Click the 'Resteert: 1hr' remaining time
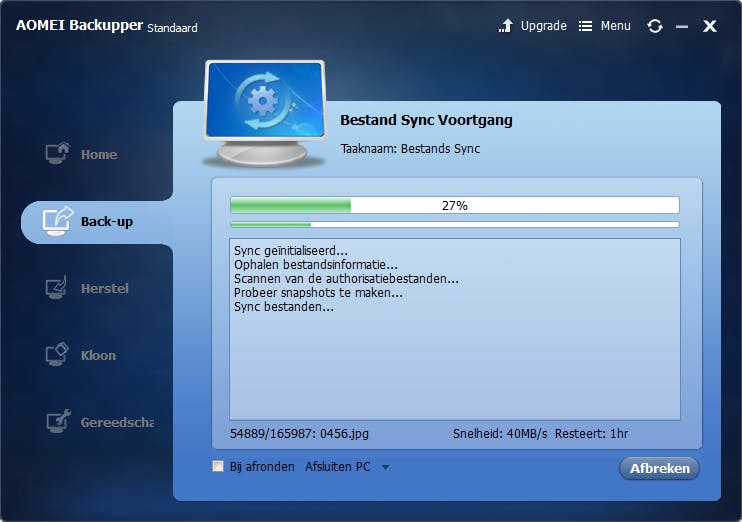The image size is (742, 522). tap(591, 434)
